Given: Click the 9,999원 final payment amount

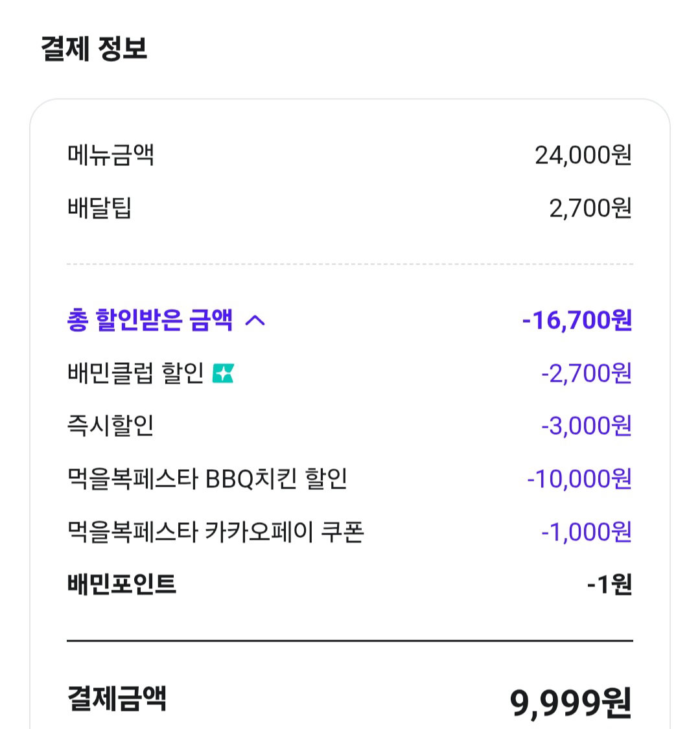Looking at the screenshot, I should pos(571,703).
